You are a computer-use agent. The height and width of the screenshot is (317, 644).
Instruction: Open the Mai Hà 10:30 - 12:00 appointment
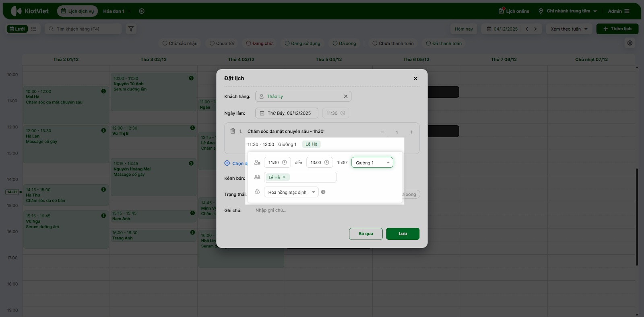66,105
